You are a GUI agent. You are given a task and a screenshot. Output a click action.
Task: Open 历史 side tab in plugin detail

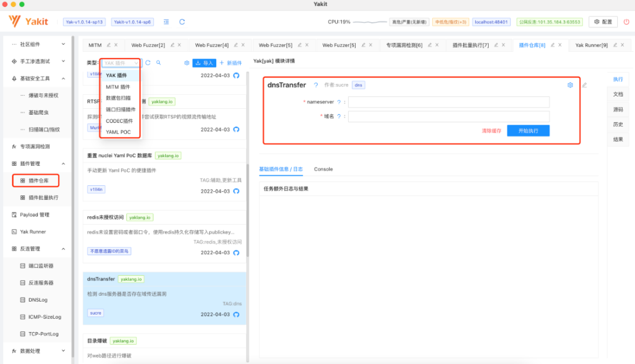pyautogui.click(x=618, y=124)
